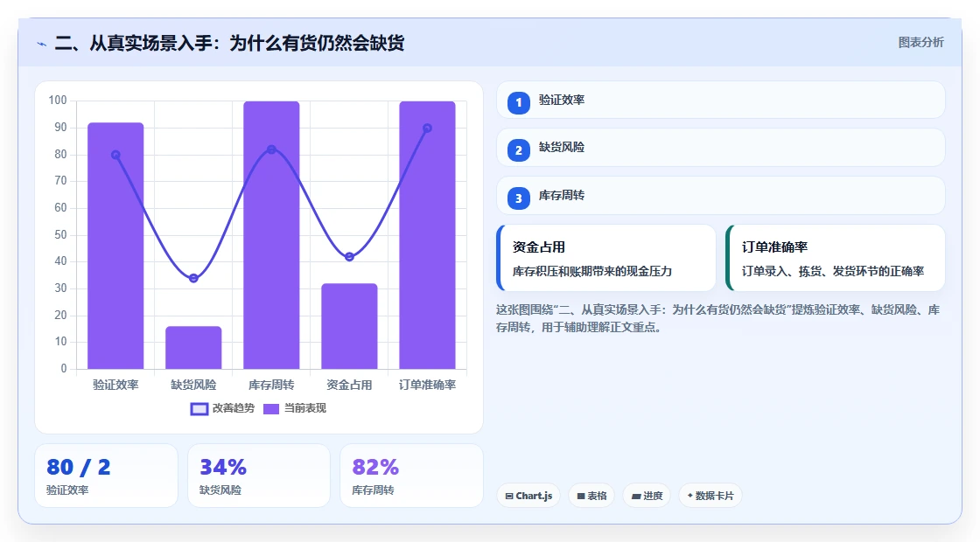Open the 订单准确率 card
The image size is (980, 542).
pos(835,258)
